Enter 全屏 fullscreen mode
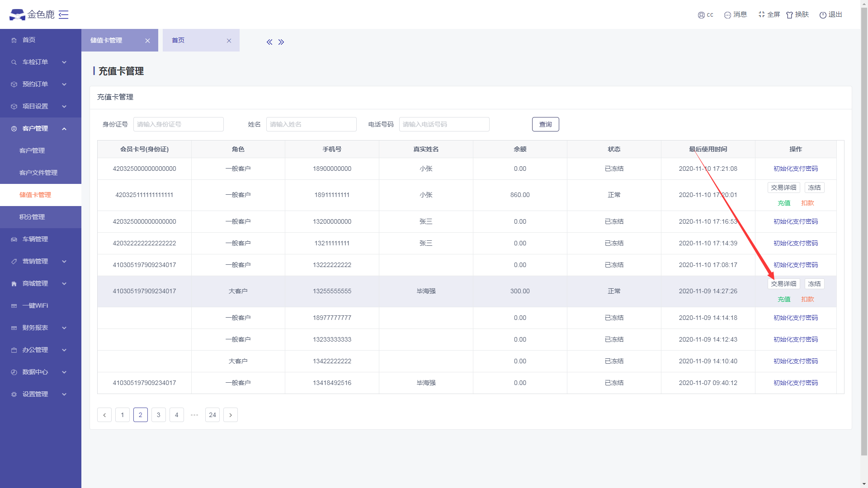The width and height of the screenshot is (868, 488). point(762,14)
